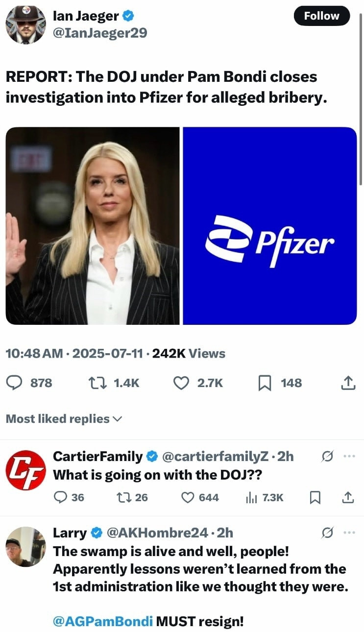364x632 pixels.
Task: View analytics on CartierFamily's reply
Action: coord(251,497)
